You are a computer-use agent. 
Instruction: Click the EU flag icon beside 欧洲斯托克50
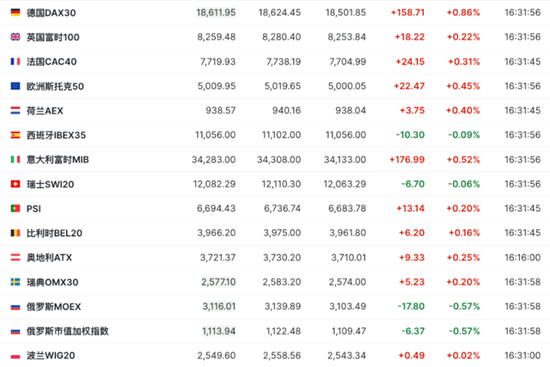[15, 86]
